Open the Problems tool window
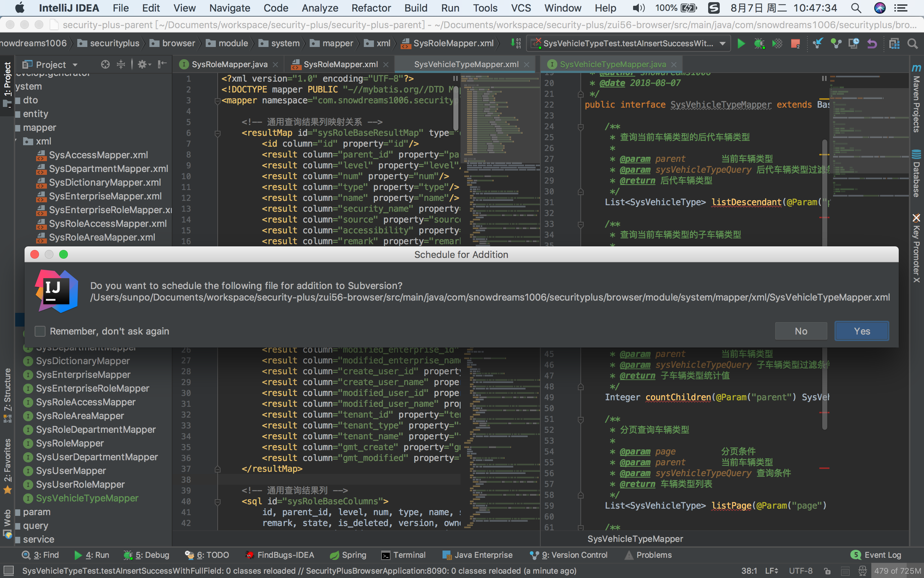 [648, 555]
